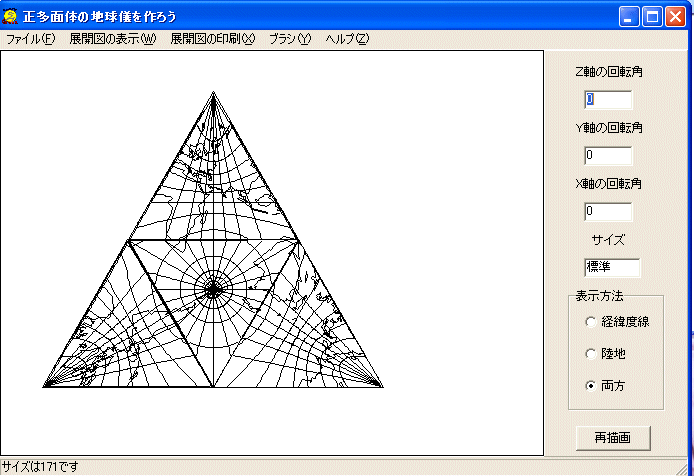The width and height of the screenshot is (694, 476).
Task: Maximize the polyhedron globe window
Action: [x=652, y=17]
